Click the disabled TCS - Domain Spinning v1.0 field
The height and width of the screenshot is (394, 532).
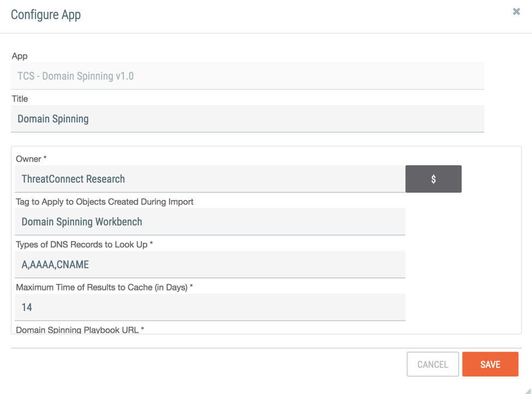tap(247, 76)
